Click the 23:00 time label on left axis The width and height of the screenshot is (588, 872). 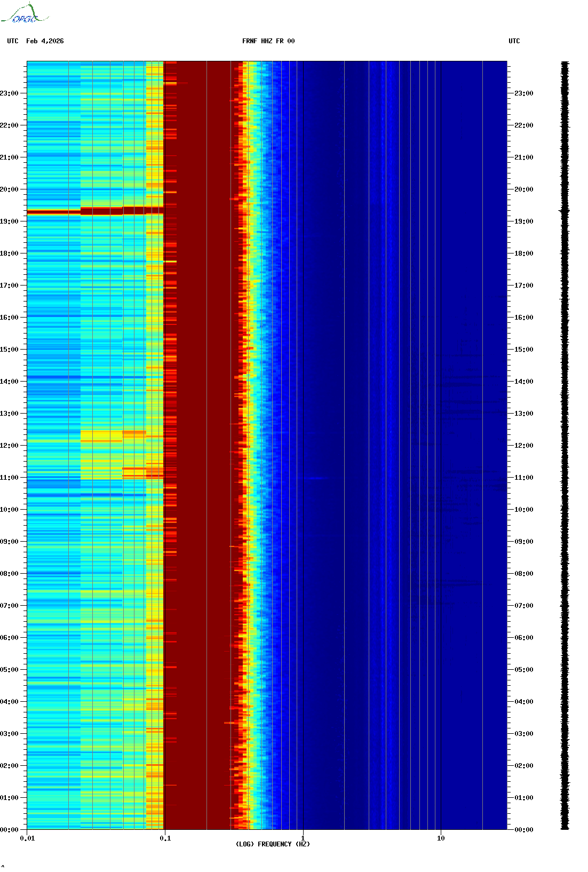(x=9, y=93)
